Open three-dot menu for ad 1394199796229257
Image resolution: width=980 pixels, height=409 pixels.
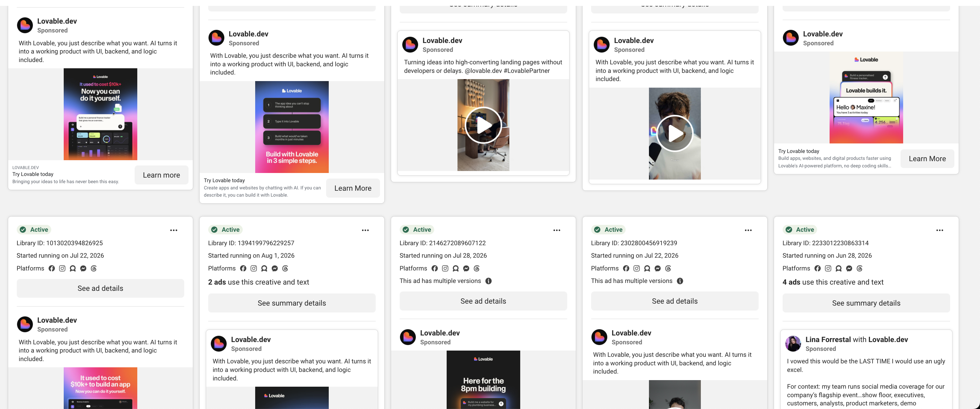(x=365, y=230)
